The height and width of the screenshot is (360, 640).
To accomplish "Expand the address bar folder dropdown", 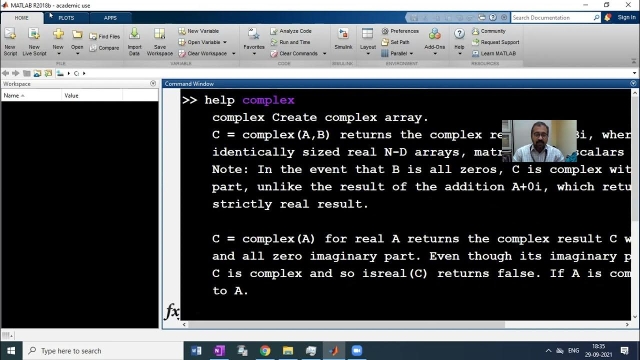I will pyautogui.click(x=634, y=73).
